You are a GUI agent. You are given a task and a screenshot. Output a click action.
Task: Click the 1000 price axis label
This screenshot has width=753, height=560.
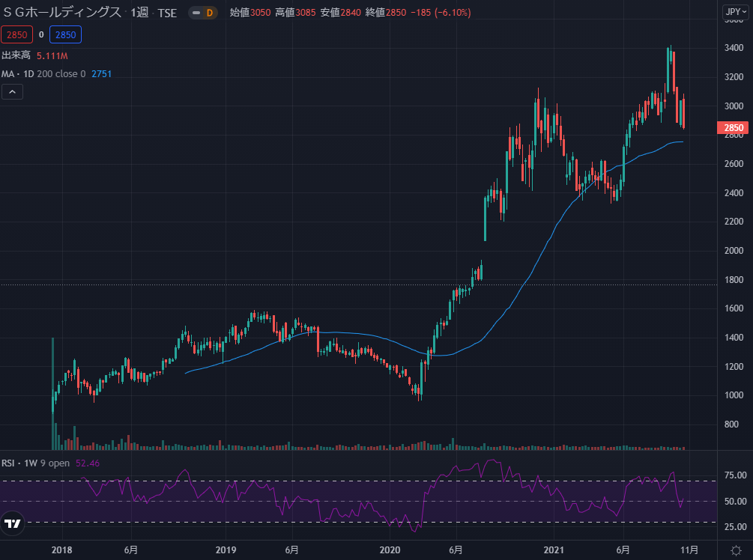734,395
